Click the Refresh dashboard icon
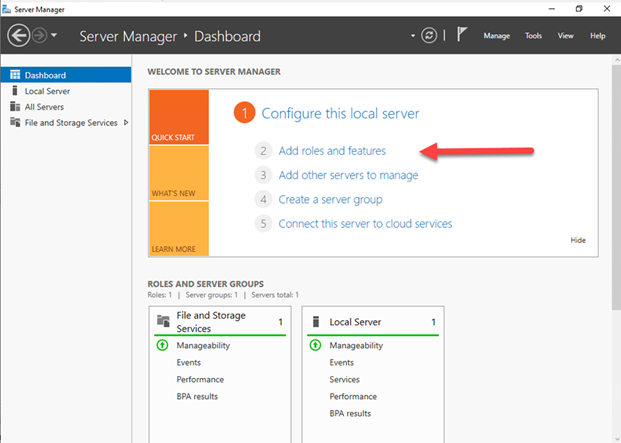Screen dimensions: 621x443 click(x=429, y=35)
